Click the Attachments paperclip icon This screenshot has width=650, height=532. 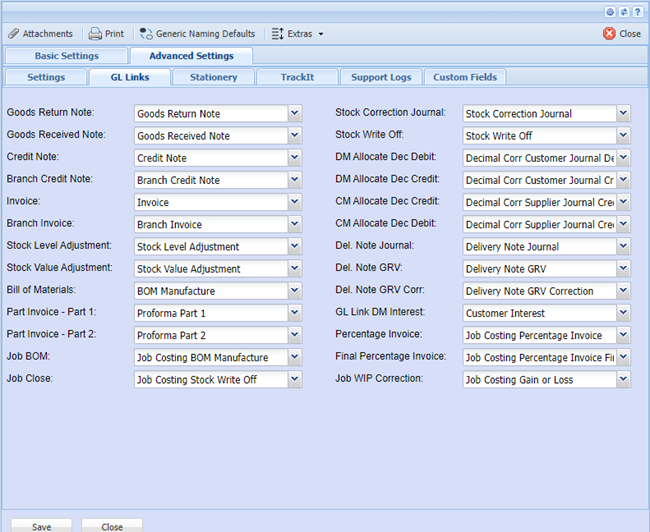pos(14,34)
